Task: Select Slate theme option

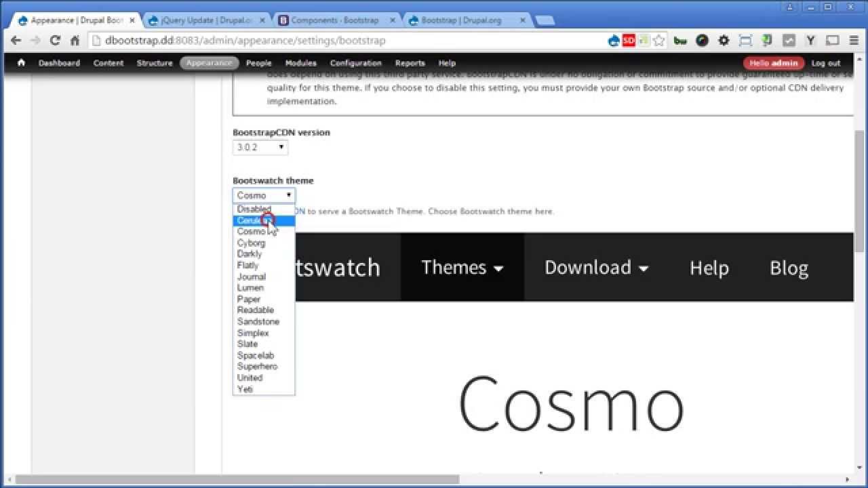Action: 264,344
